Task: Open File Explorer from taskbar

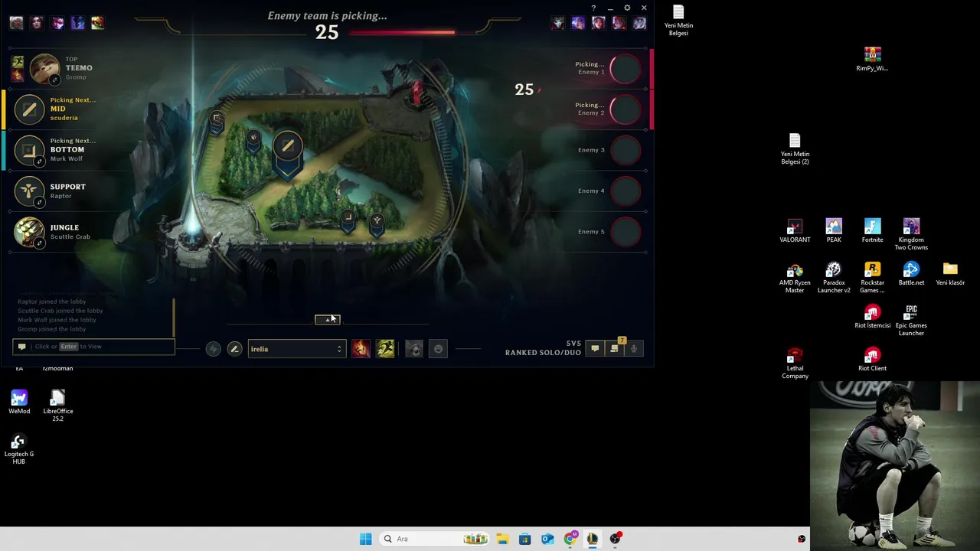Action: [502, 539]
